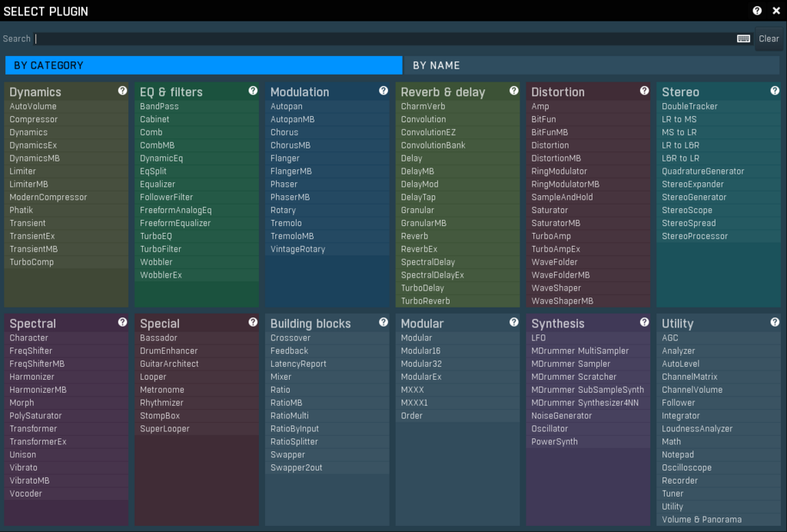Select the WobblerEx plugin
The width and height of the screenshot is (787, 532).
click(197, 275)
